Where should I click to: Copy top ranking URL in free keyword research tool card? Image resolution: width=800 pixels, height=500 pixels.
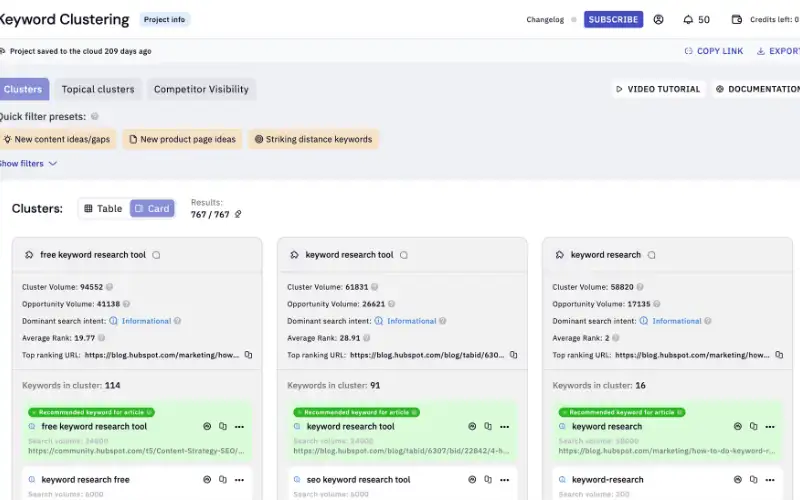click(x=248, y=355)
